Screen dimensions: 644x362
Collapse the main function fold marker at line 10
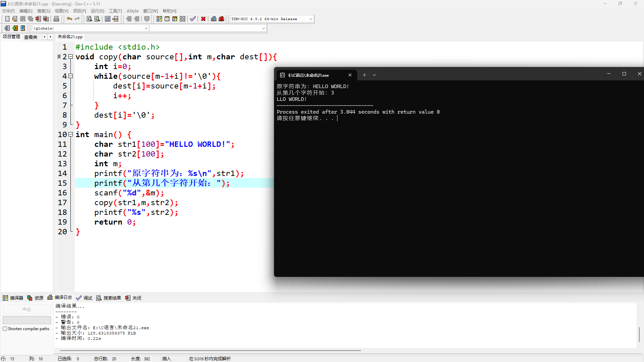point(71,134)
